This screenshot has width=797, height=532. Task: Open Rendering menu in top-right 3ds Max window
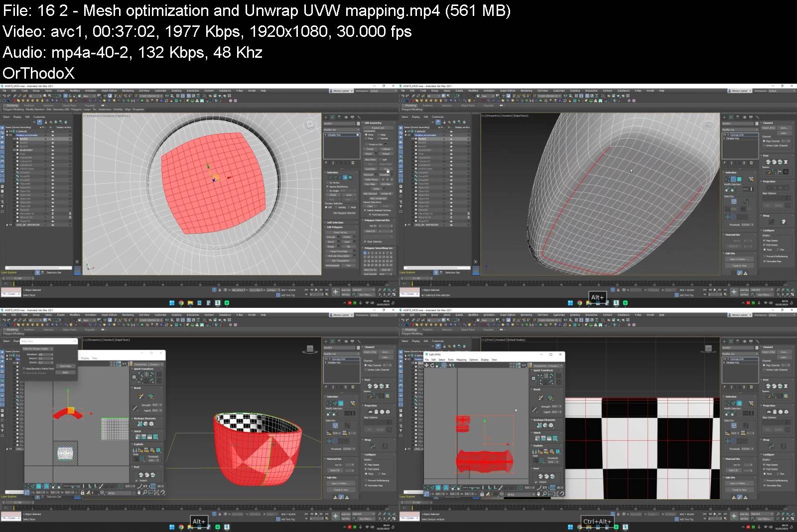click(526, 91)
